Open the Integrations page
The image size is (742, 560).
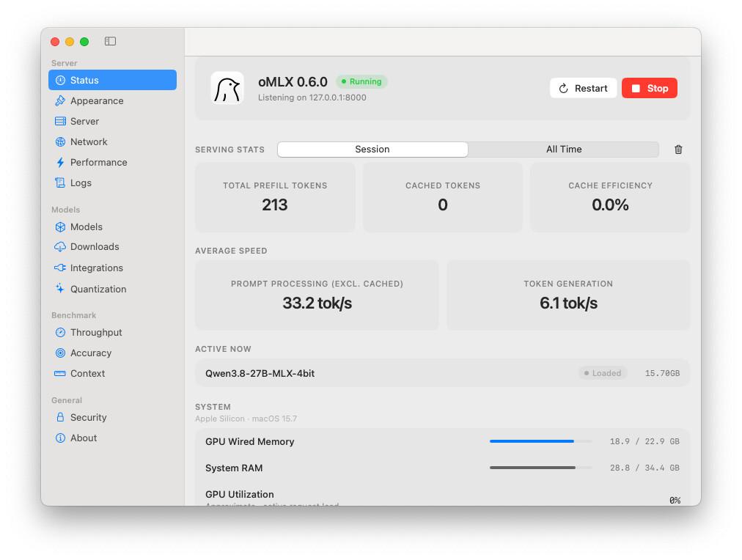point(113,268)
